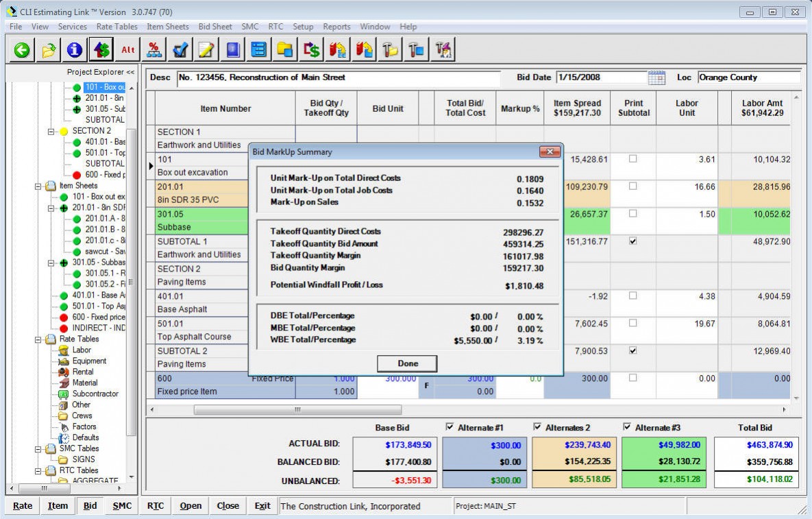This screenshot has width=812, height=519.
Task: Click the Item button in bottom bar
Action: click(58, 505)
